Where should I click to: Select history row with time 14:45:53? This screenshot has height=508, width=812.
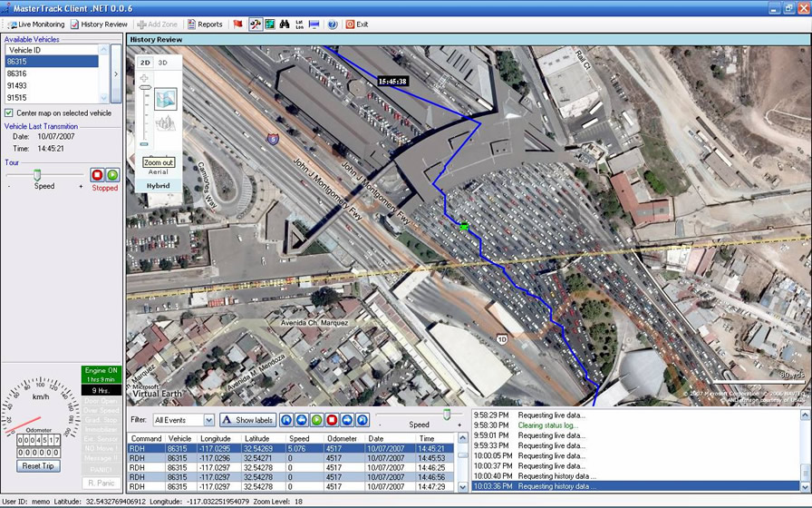click(291, 458)
